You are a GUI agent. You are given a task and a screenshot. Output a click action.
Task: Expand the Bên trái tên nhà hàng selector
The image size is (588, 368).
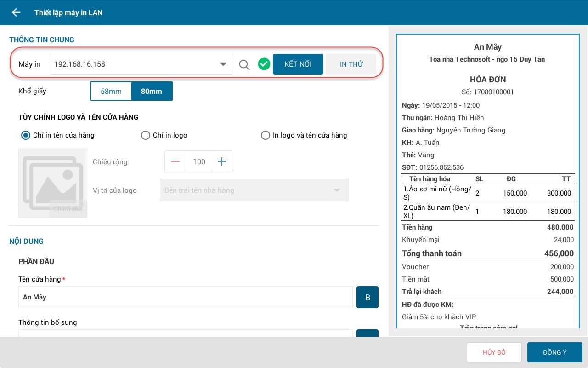point(254,190)
